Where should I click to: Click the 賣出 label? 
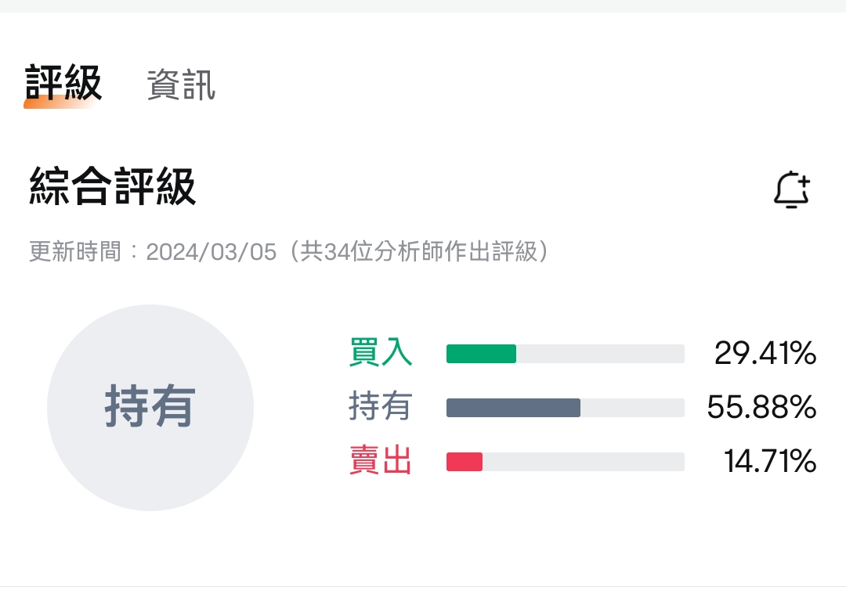381,461
